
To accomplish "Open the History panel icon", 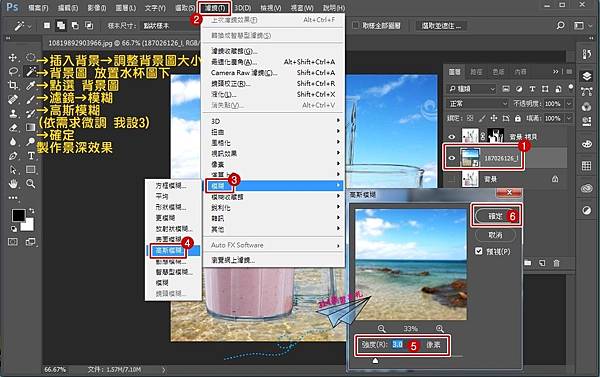I will [587, 54].
